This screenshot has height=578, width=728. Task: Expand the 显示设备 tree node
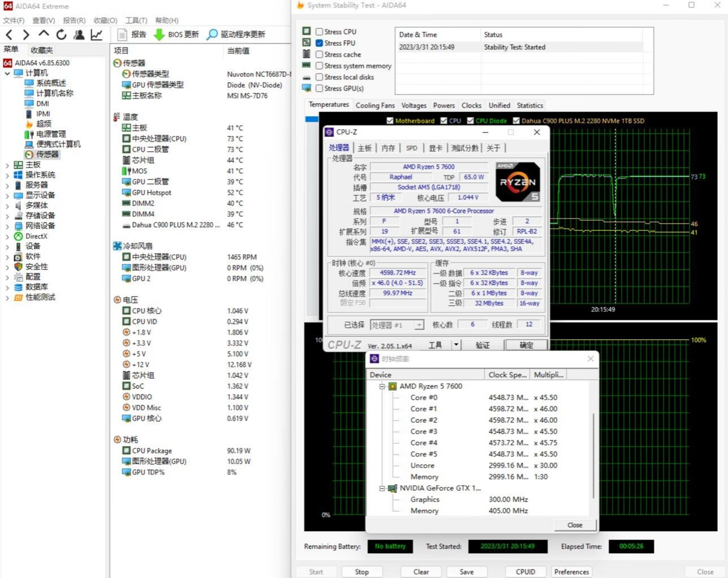point(7,195)
